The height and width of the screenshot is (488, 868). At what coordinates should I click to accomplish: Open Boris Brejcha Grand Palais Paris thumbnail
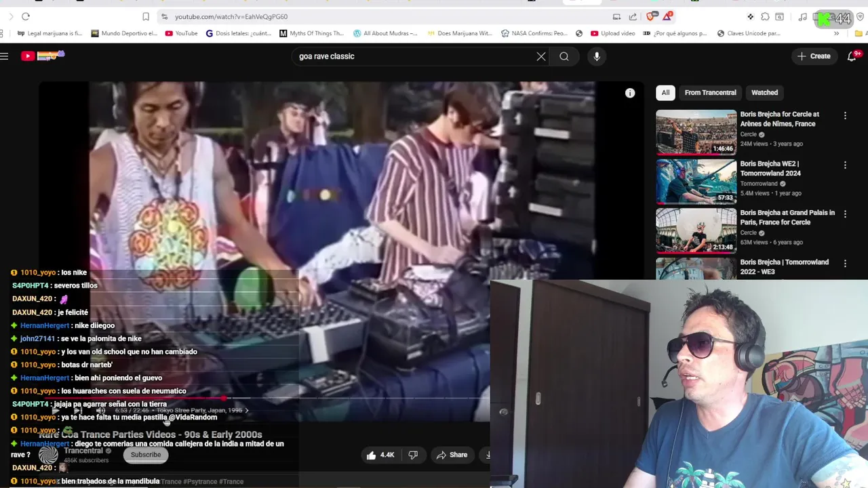click(x=696, y=230)
